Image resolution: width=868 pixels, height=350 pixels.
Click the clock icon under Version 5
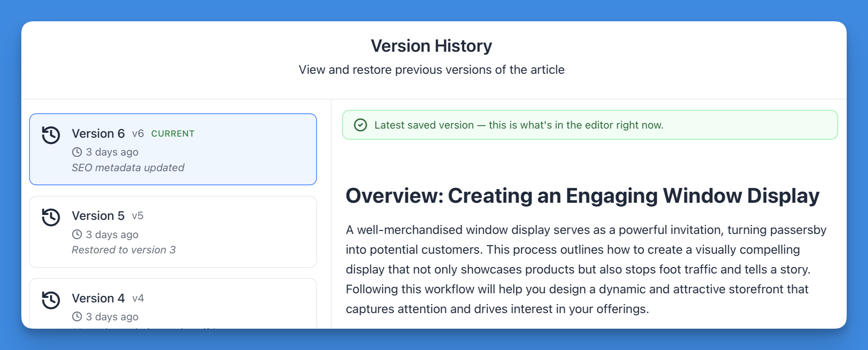(77, 234)
